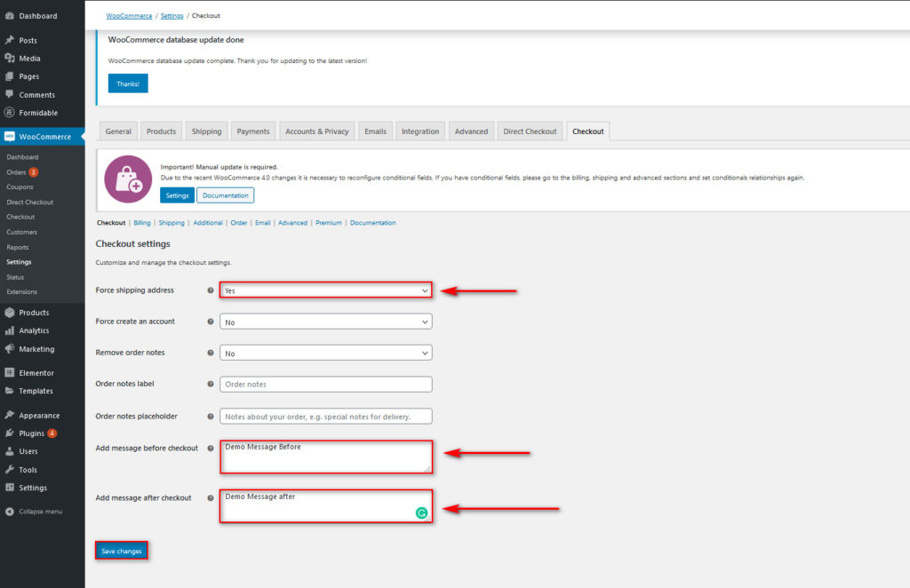Open the Remove order notes dropdown
910x588 pixels.
325,354
